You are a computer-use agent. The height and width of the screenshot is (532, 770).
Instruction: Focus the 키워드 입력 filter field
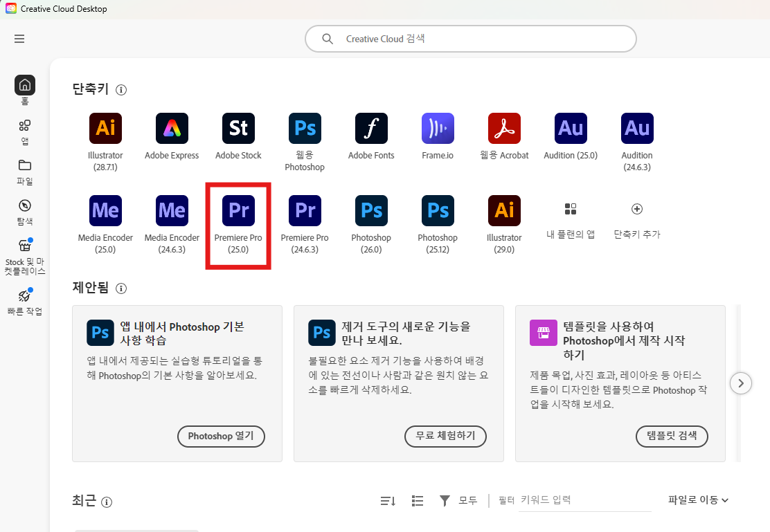(x=585, y=500)
